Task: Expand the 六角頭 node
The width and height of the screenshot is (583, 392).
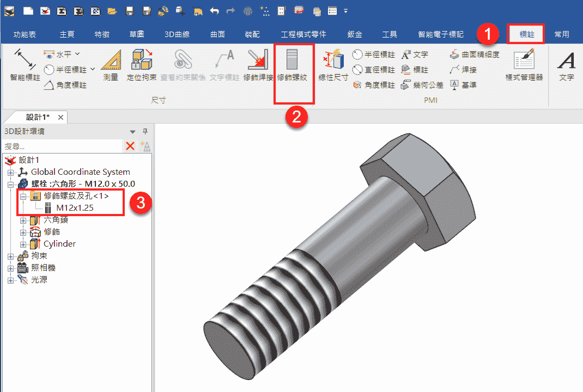Action: [x=23, y=220]
